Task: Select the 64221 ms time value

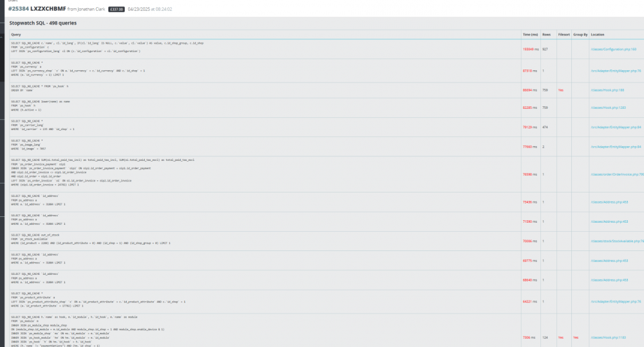Action: (530, 301)
